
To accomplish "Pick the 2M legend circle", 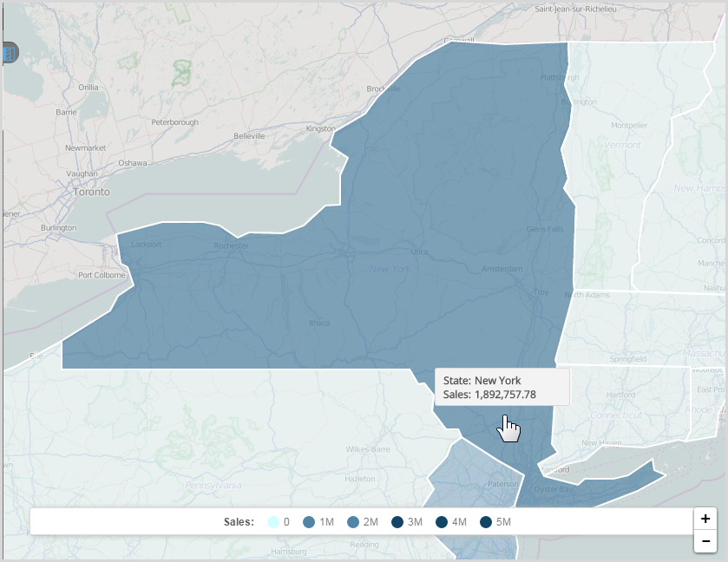I will pos(352,522).
